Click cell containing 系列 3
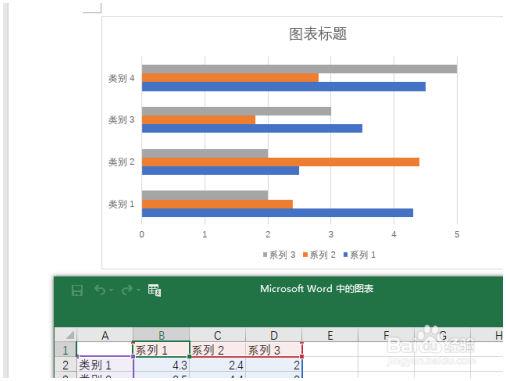Image resolution: width=506 pixels, height=381 pixels. (x=274, y=350)
